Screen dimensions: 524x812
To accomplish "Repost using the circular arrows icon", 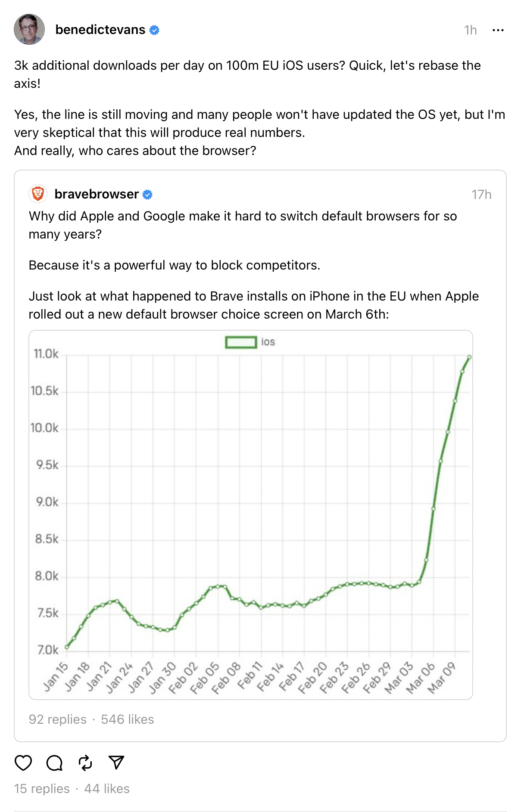I will [x=85, y=762].
